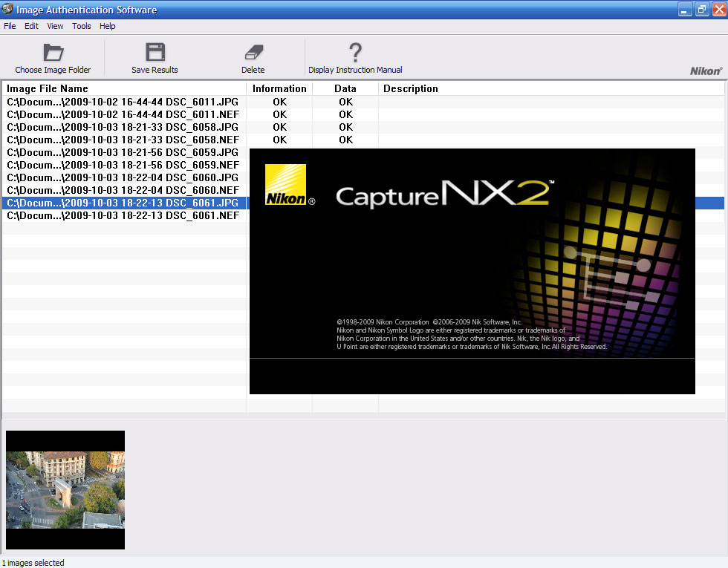Click Data OK cell for DSC_6058.JPG
Screen dimensions: 728x568
(346, 127)
